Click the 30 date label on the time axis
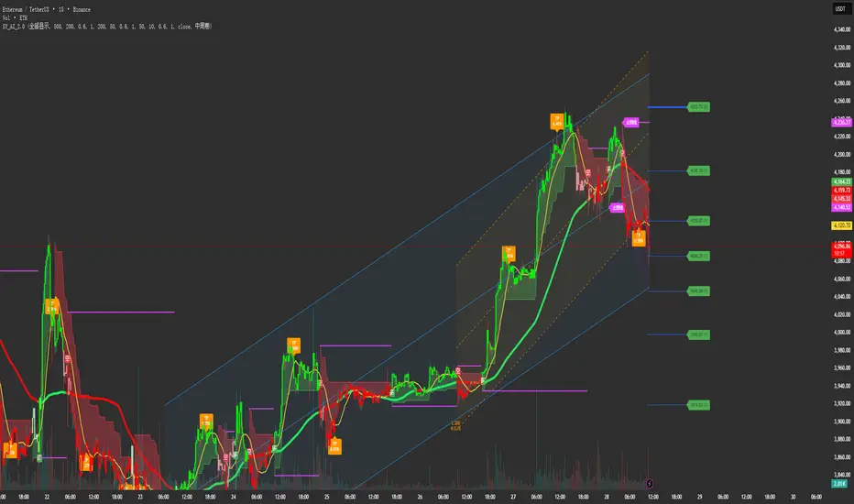 click(793, 497)
